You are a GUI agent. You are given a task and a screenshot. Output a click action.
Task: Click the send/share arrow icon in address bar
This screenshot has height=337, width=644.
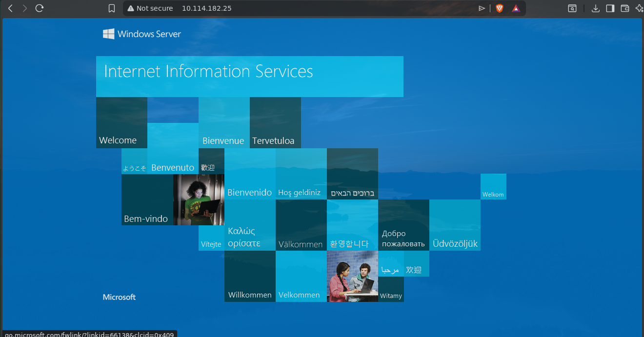482,8
